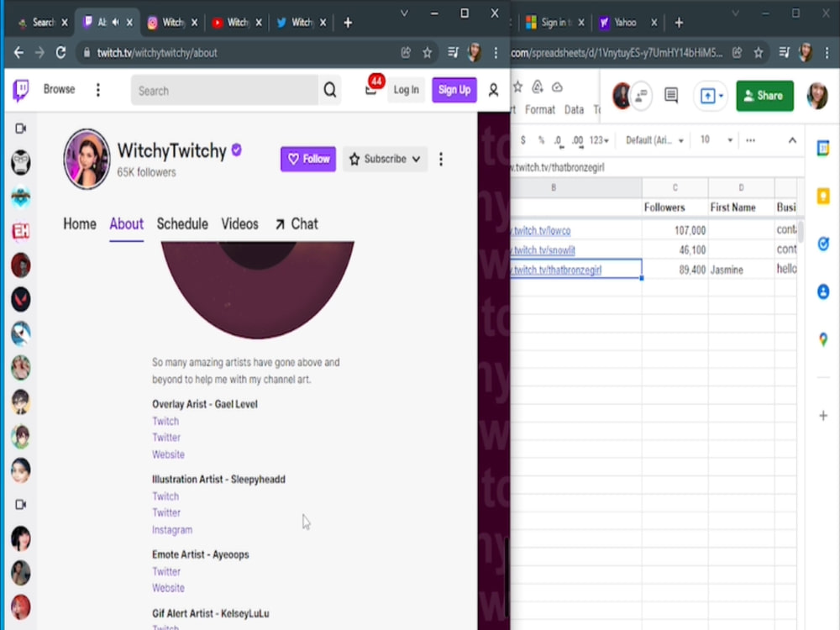
Task: Click the WitchyTwitchy channel avatar
Action: pyautogui.click(x=87, y=159)
